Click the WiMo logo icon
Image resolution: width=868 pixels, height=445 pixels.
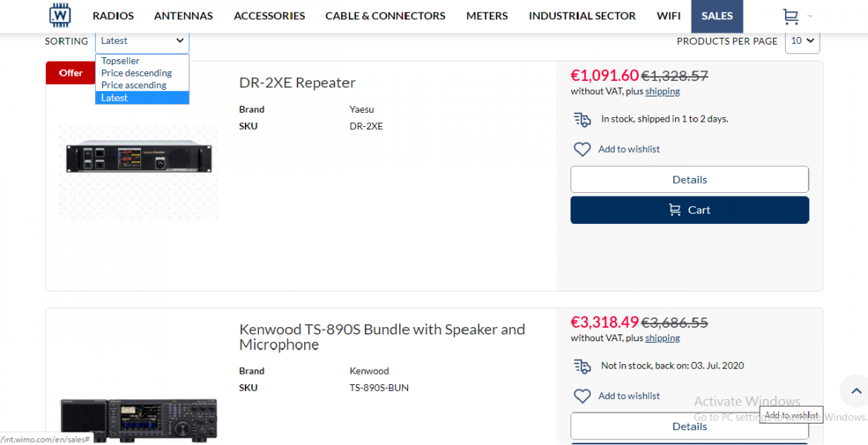point(60,16)
